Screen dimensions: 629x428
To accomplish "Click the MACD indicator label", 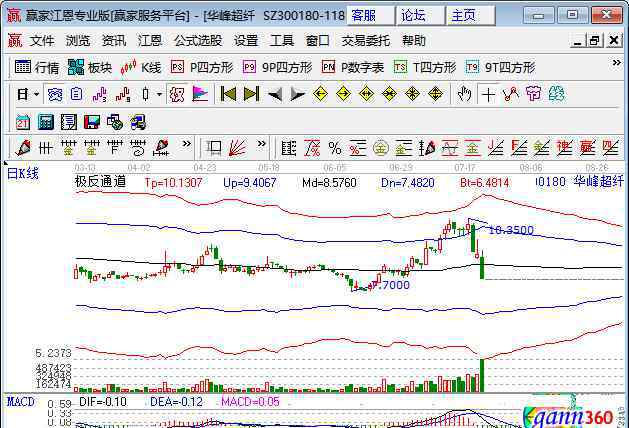I will pos(20,402).
